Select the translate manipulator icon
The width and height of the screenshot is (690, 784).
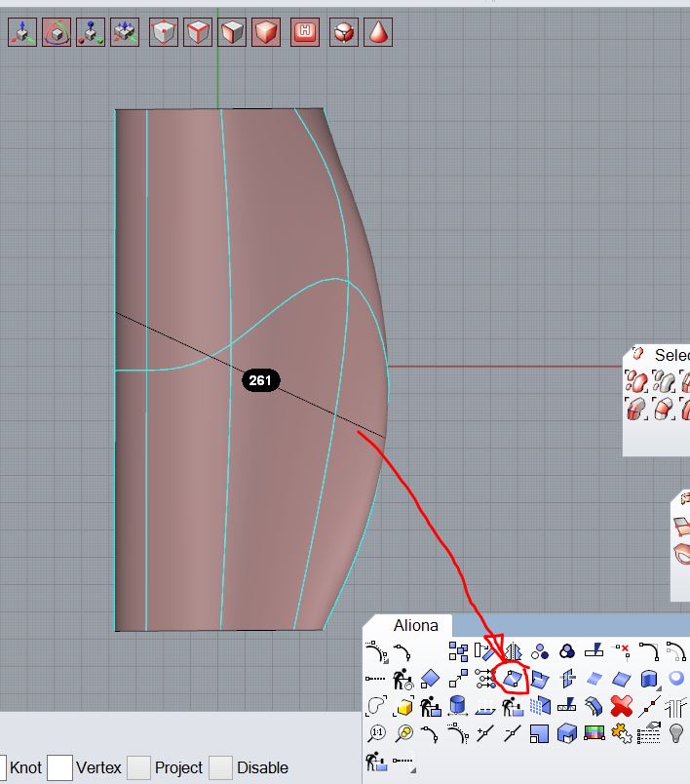click(22, 32)
